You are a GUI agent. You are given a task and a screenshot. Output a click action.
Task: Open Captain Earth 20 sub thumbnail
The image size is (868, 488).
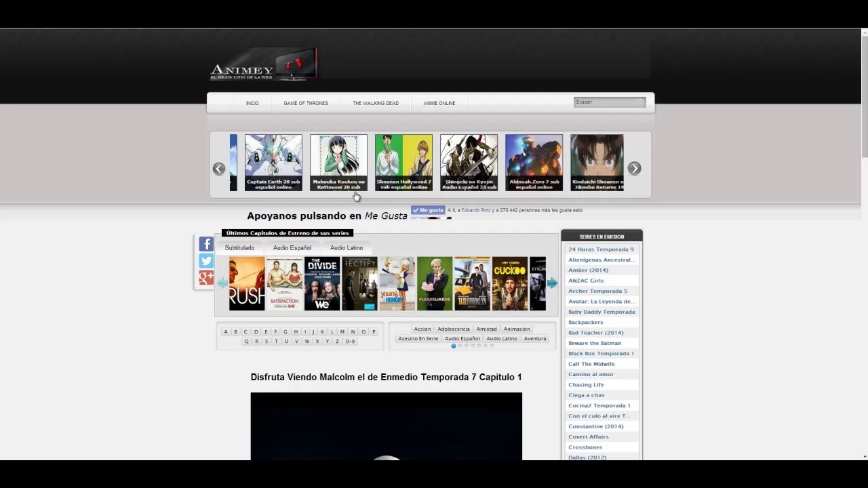click(273, 163)
